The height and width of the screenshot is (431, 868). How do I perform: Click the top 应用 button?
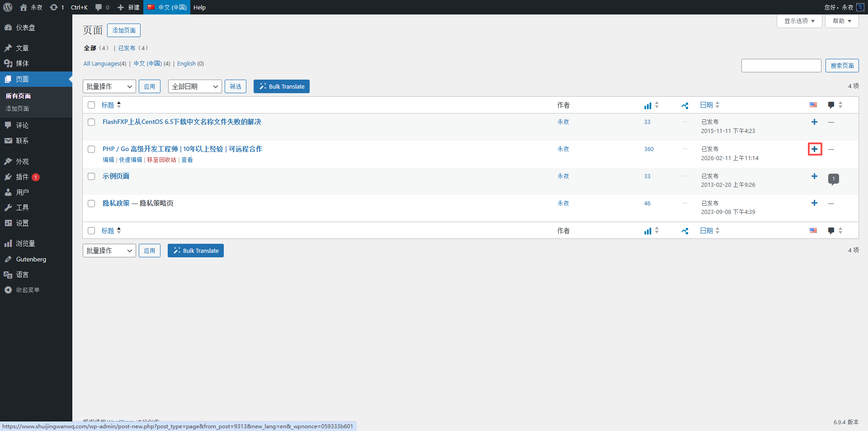coord(150,86)
